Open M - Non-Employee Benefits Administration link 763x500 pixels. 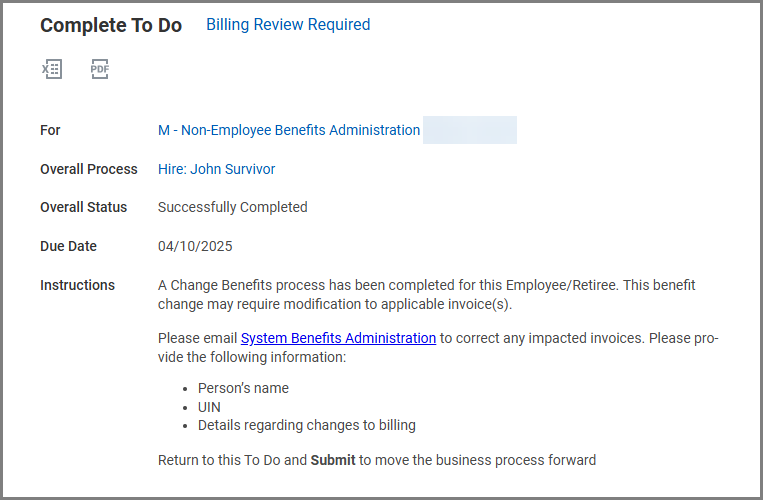point(289,130)
